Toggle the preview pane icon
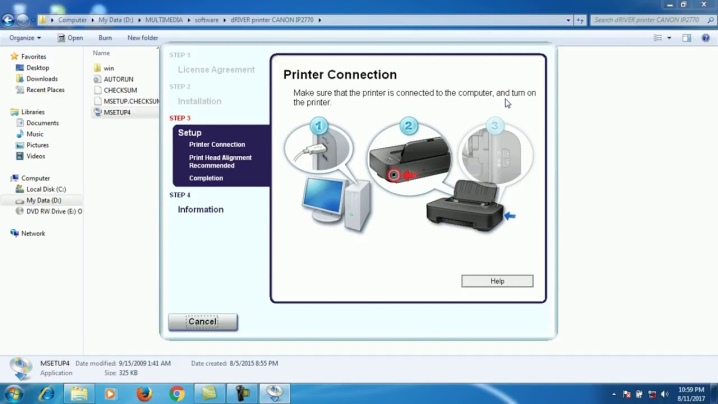718x404 pixels. point(686,38)
